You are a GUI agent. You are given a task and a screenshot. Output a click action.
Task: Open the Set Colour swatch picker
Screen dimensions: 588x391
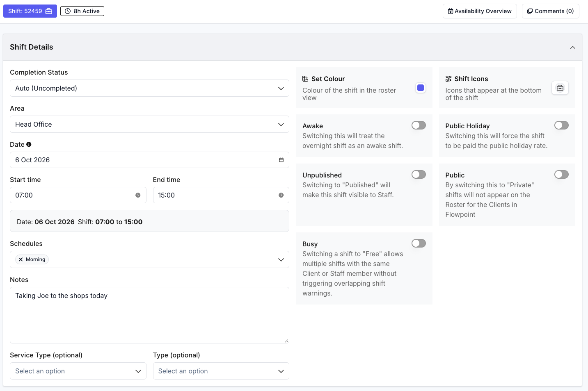pyautogui.click(x=421, y=88)
